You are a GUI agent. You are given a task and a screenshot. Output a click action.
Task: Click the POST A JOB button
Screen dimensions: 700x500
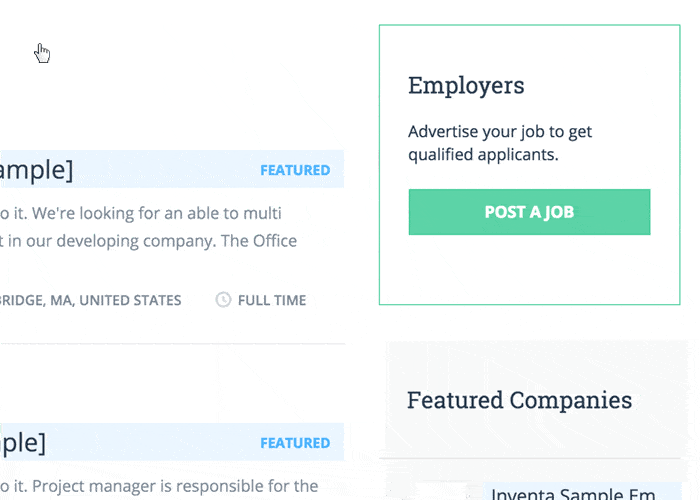pos(529,212)
